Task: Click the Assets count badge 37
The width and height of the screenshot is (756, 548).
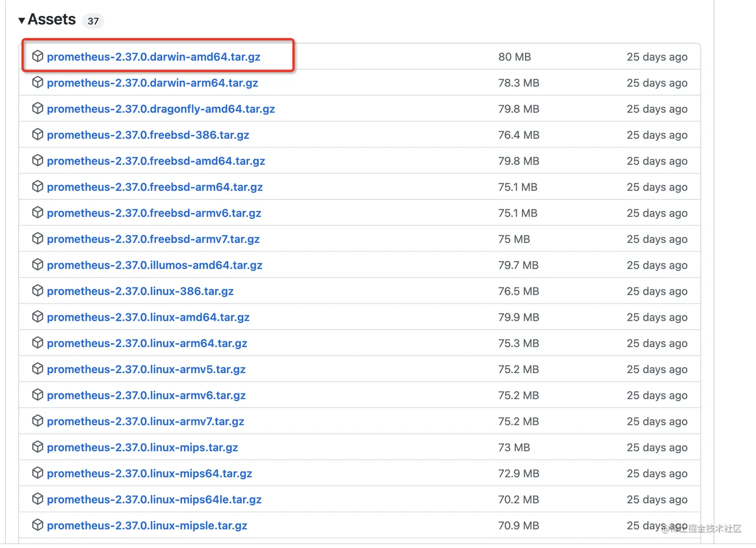Action: click(93, 21)
